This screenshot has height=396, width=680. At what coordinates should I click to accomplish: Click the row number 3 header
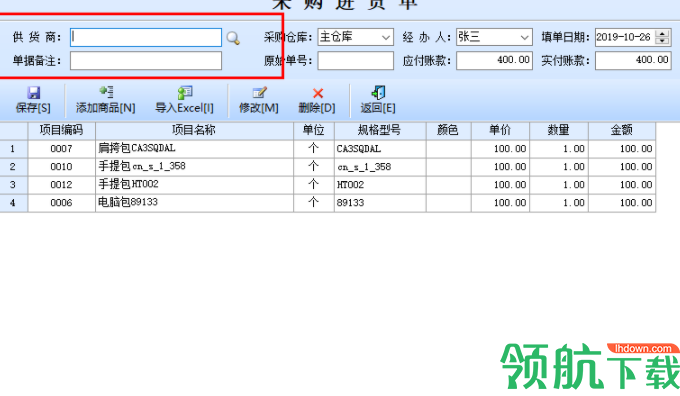point(13,185)
